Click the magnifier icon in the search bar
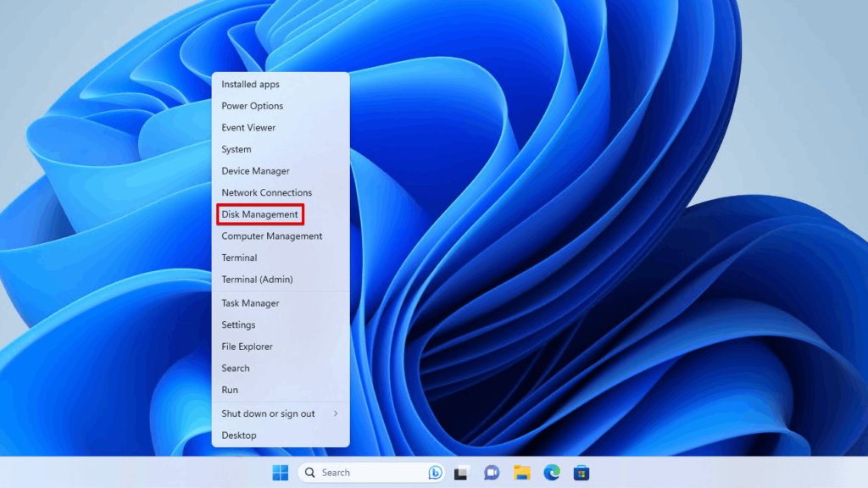The image size is (868, 488). click(310, 472)
